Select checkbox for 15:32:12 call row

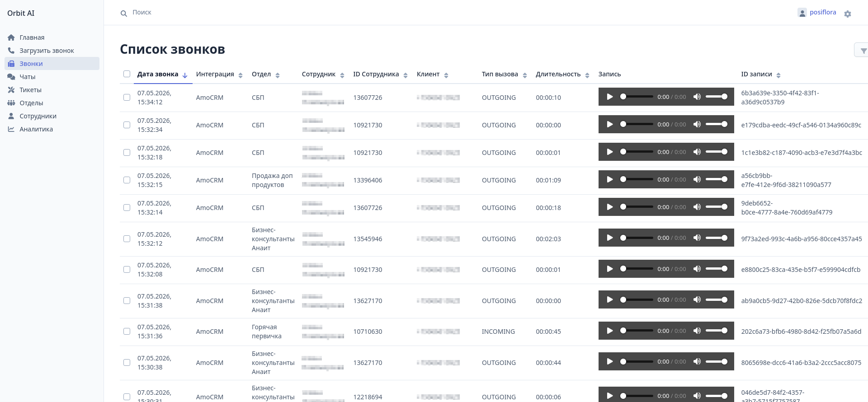click(x=127, y=238)
